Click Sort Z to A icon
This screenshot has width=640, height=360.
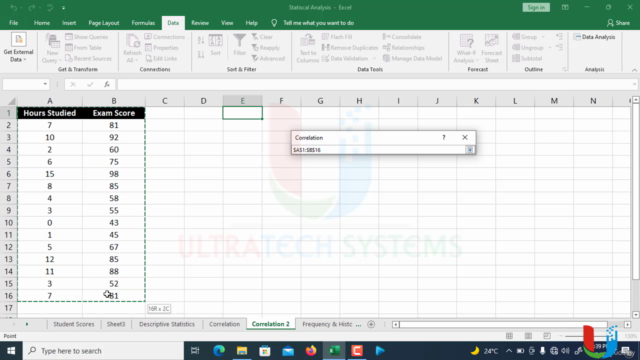tap(201, 54)
